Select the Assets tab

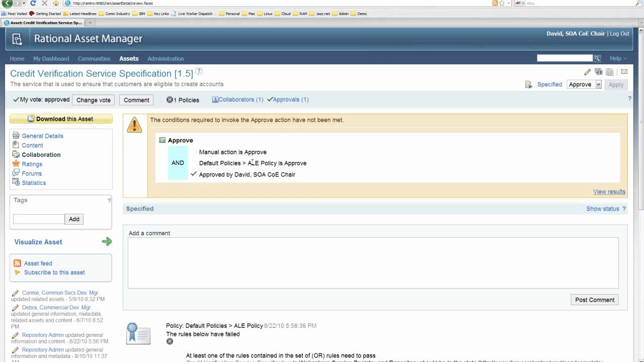click(129, 59)
